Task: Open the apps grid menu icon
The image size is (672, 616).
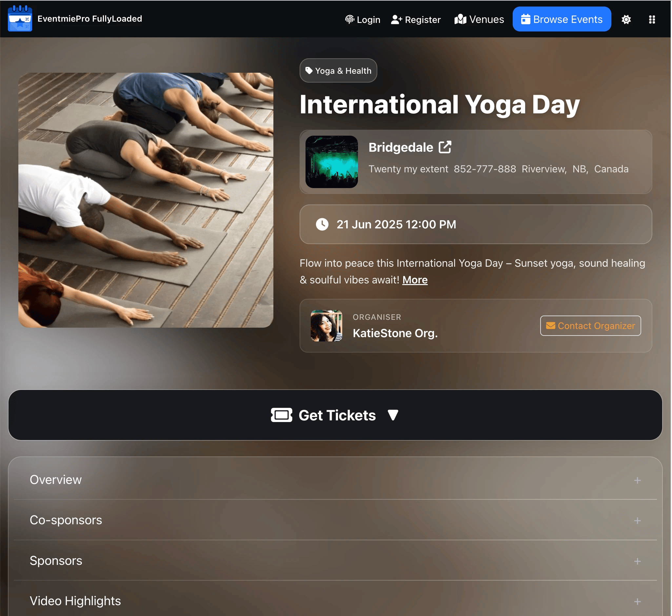Action: tap(652, 19)
